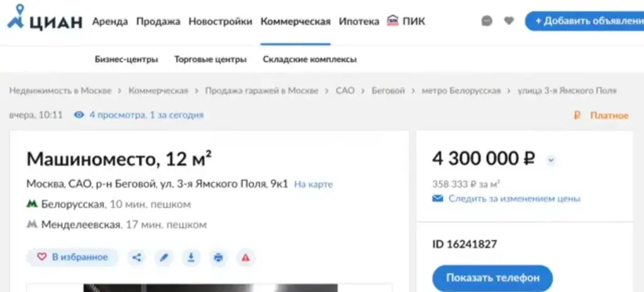The image size is (644, 292).
Task: Click 'Показать телефон' button
Action: pyautogui.click(x=492, y=278)
